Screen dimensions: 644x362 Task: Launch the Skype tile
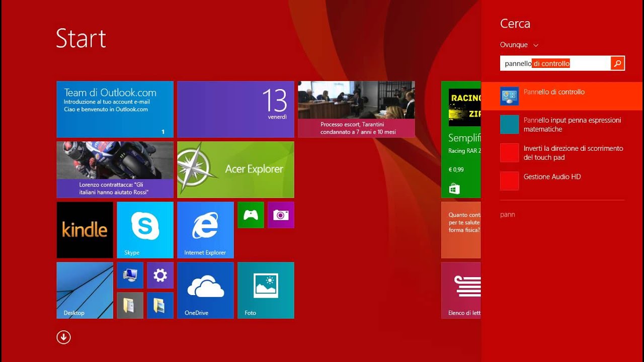coord(145,230)
